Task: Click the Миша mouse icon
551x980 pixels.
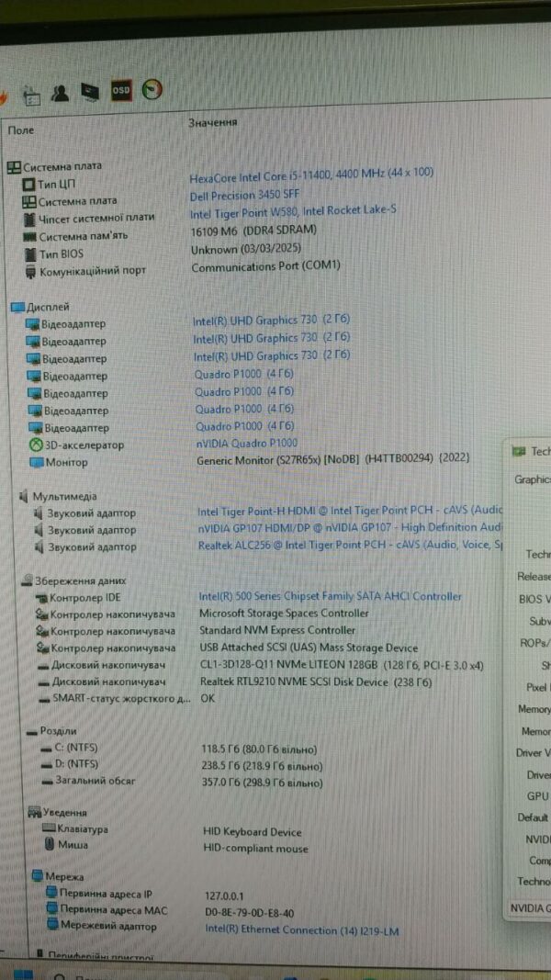Action: tap(50, 845)
